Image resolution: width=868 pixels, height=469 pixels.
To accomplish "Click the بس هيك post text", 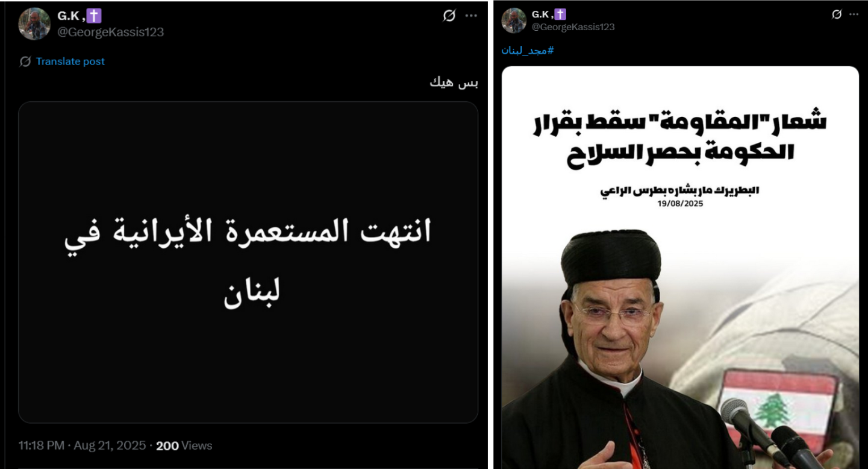I will 454,83.
